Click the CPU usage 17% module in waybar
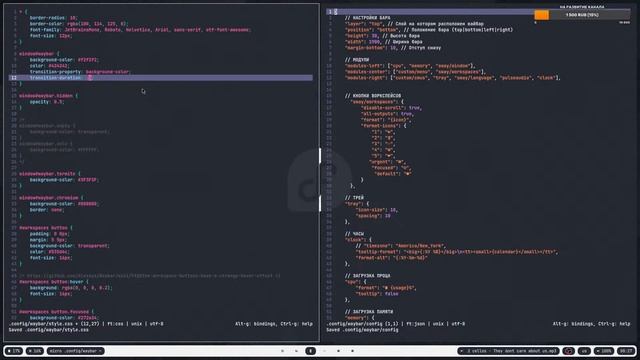Image resolution: width=640 pixels, height=360 pixels. pos(13,351)
